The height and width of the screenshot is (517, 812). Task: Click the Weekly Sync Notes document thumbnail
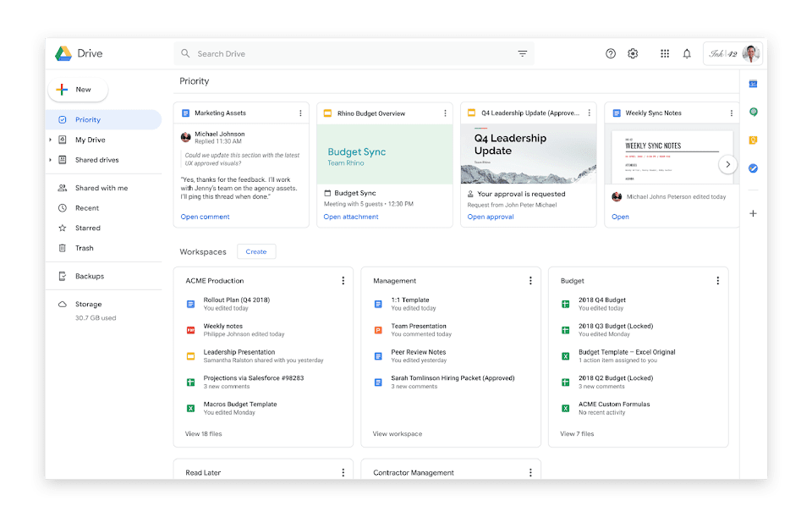672,157
